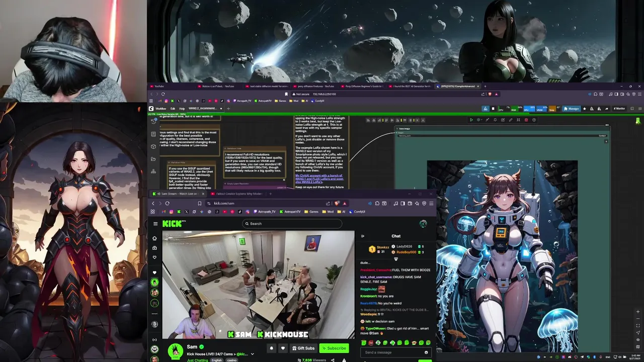Open Brave Wallet icon in Kick window

[410, 203]
